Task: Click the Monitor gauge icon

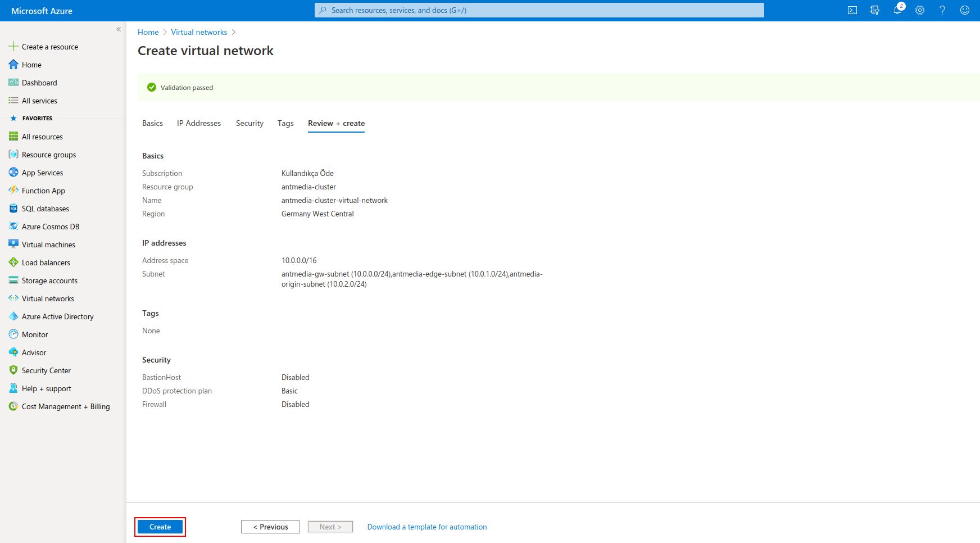Action: tap(13, 334)
